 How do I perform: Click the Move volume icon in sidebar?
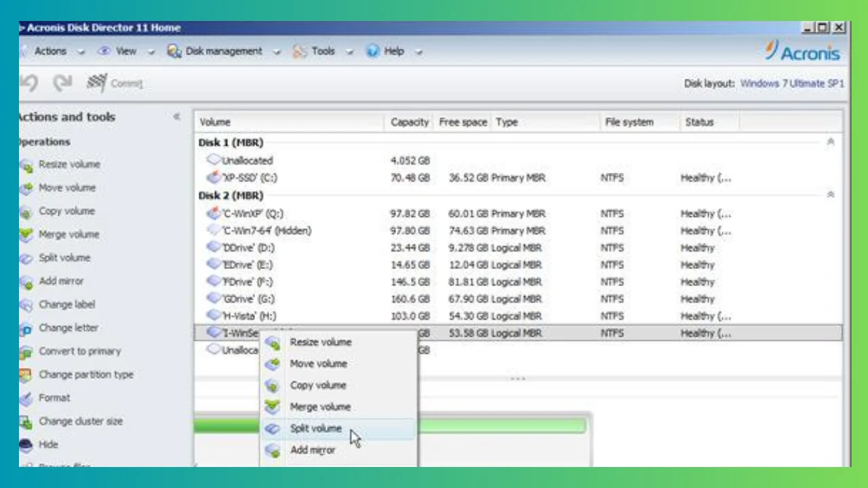pos(26,188)
